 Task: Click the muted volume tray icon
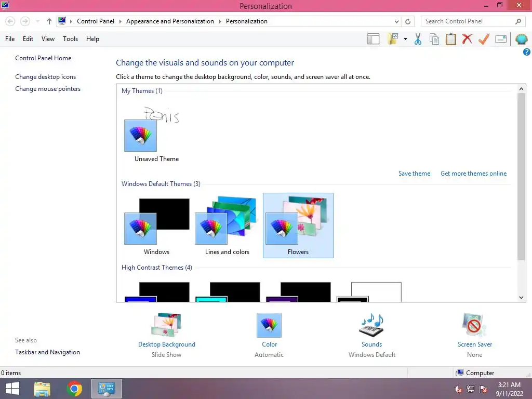[x=458, y=389]
